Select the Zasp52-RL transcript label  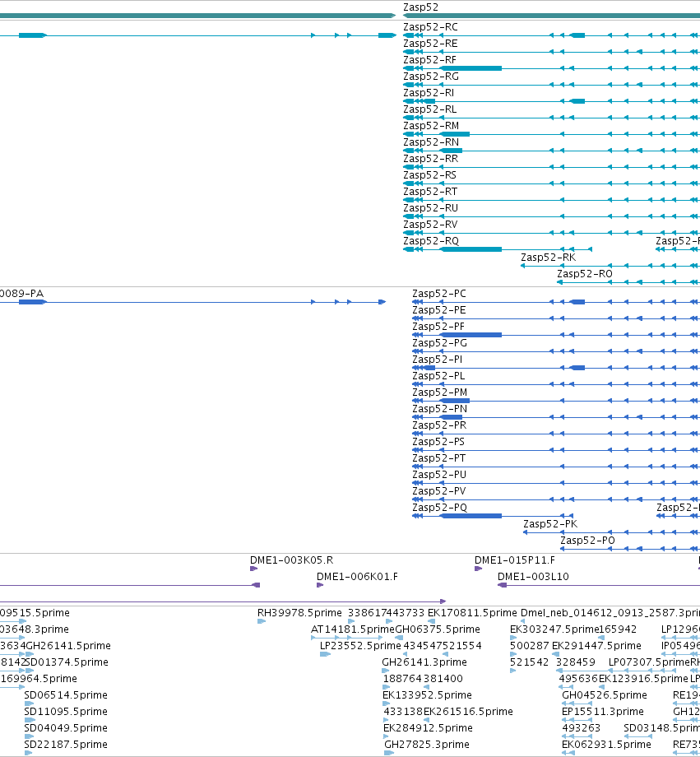click(429, 109)
